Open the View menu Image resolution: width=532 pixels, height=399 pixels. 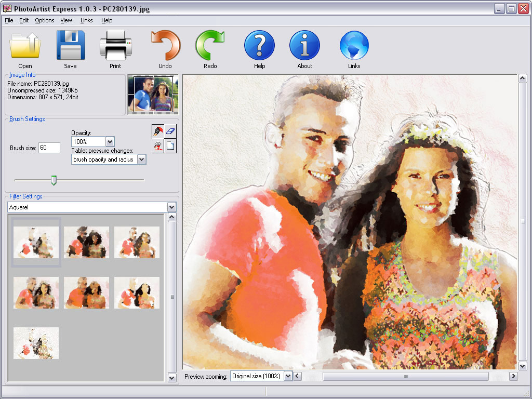coord(66,20)
